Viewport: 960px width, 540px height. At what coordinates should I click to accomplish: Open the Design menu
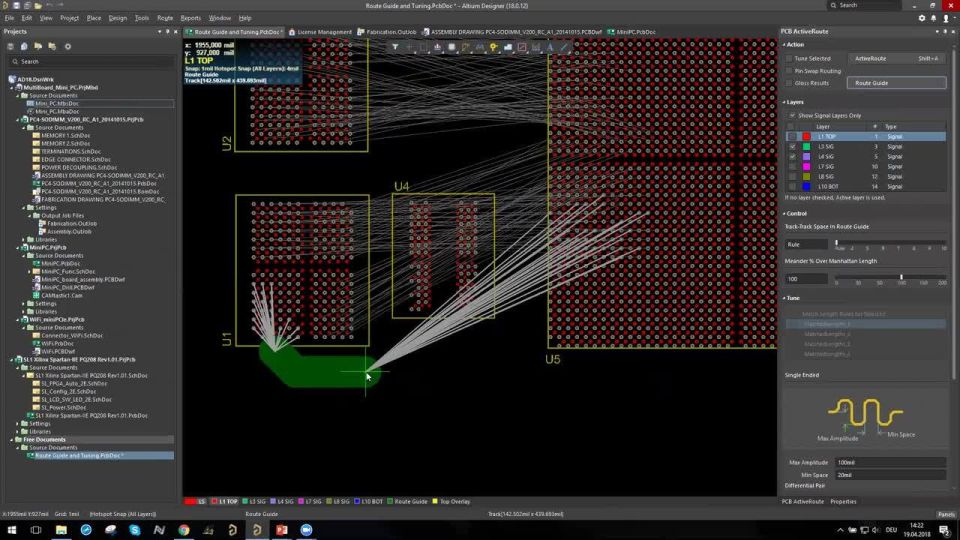[118, 18]
